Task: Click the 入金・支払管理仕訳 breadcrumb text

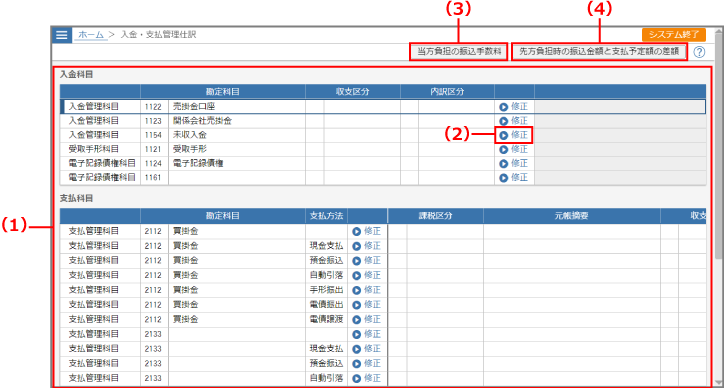Action: click(158, 35)
